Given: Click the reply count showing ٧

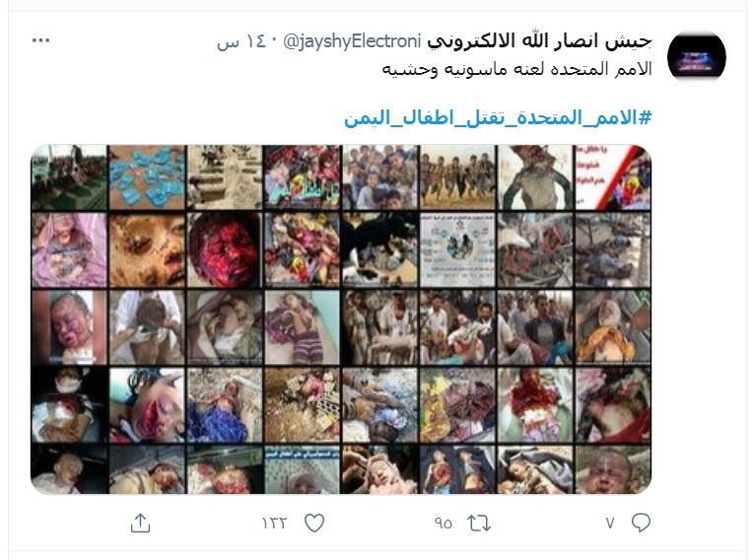Looking at the screenshot, I should (610, 523).
